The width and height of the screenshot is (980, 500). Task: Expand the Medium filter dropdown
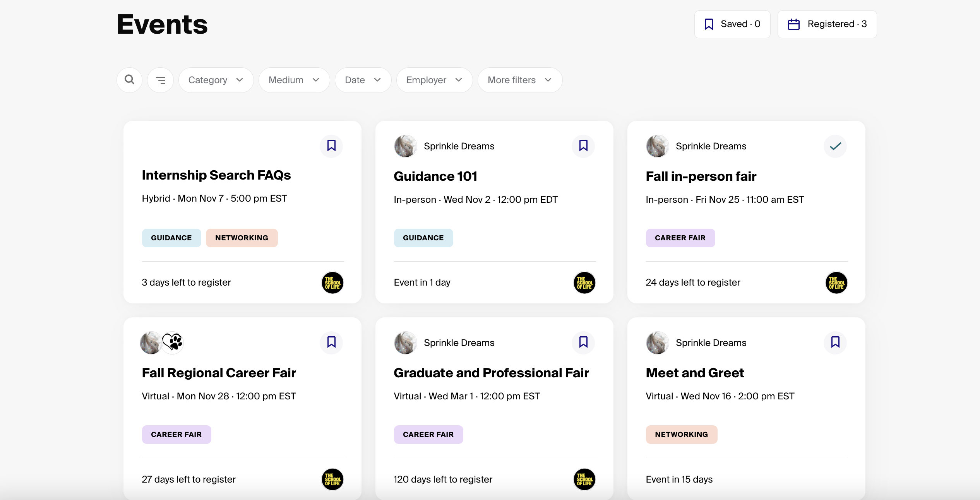pyautogui.click(x=294, y=80)
